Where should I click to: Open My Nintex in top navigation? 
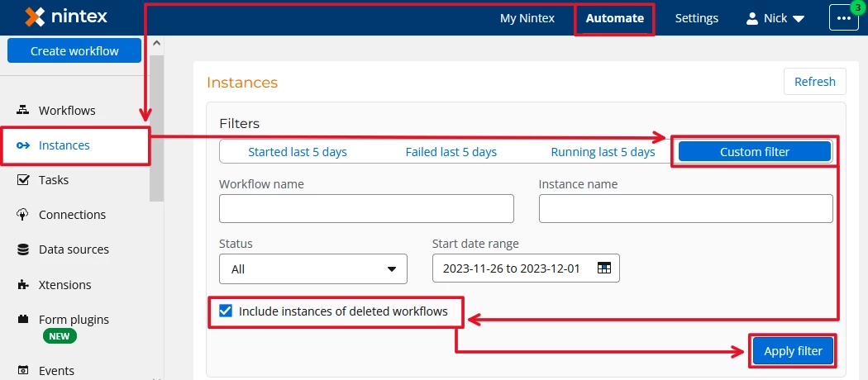point(527,18)
